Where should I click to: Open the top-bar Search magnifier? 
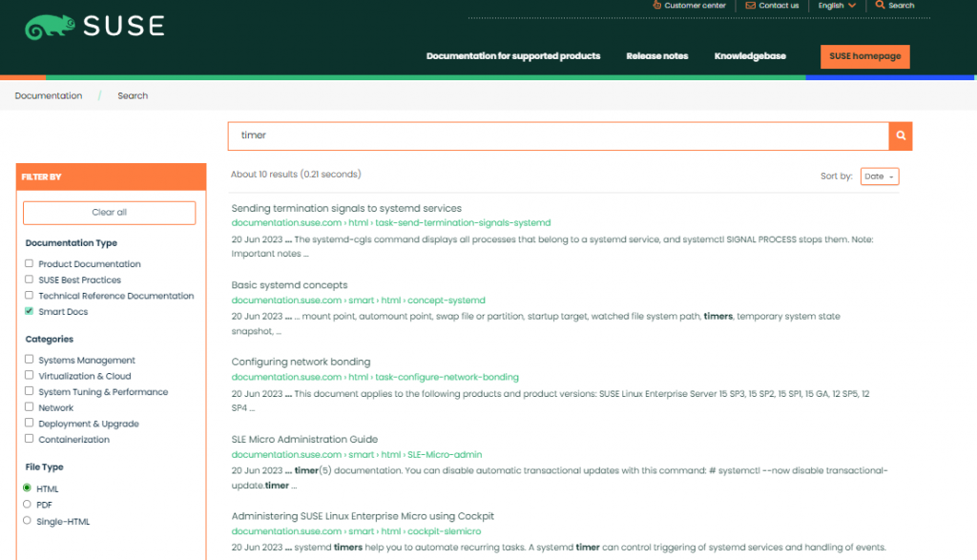(881, 5)
